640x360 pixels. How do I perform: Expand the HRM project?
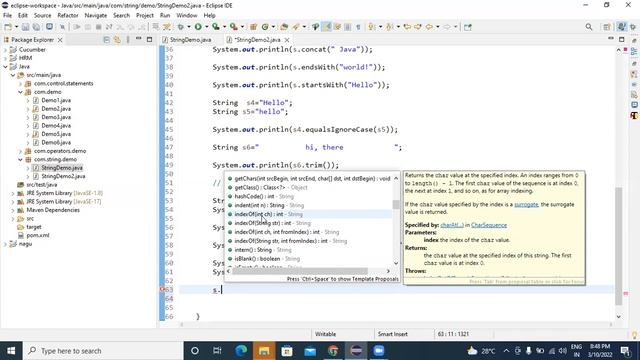(5, 58)
